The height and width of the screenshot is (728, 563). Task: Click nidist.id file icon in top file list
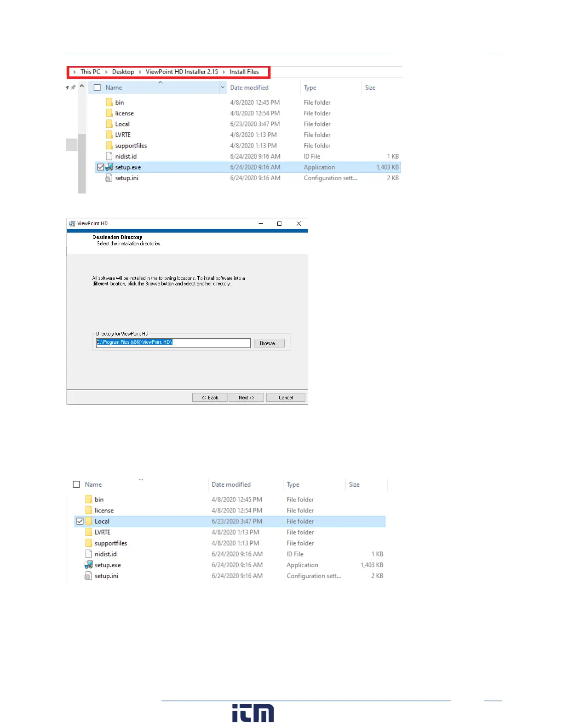pos(109,156)
